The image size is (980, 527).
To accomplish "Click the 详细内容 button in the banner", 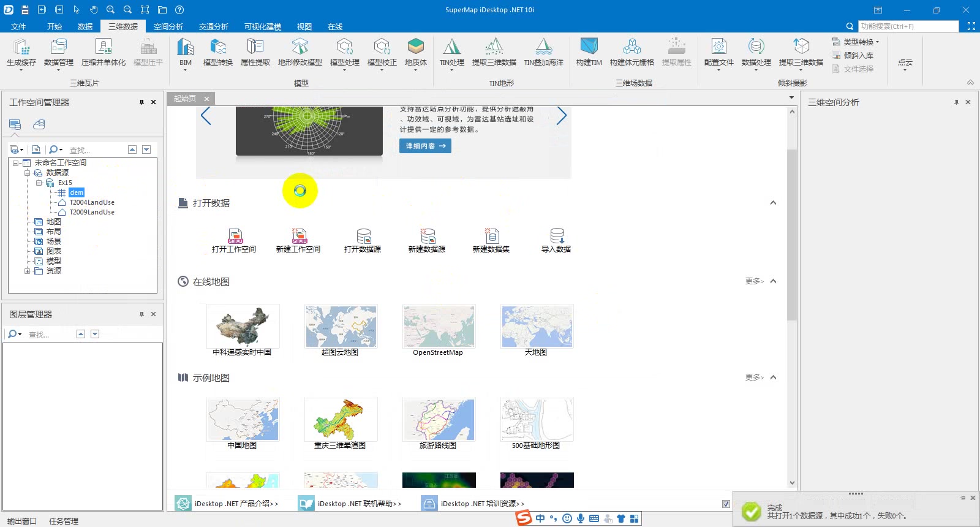I will (x=425, y=146).
